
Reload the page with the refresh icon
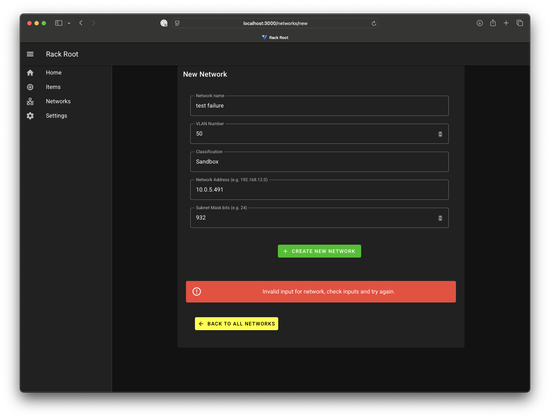(x=374, y=23)
